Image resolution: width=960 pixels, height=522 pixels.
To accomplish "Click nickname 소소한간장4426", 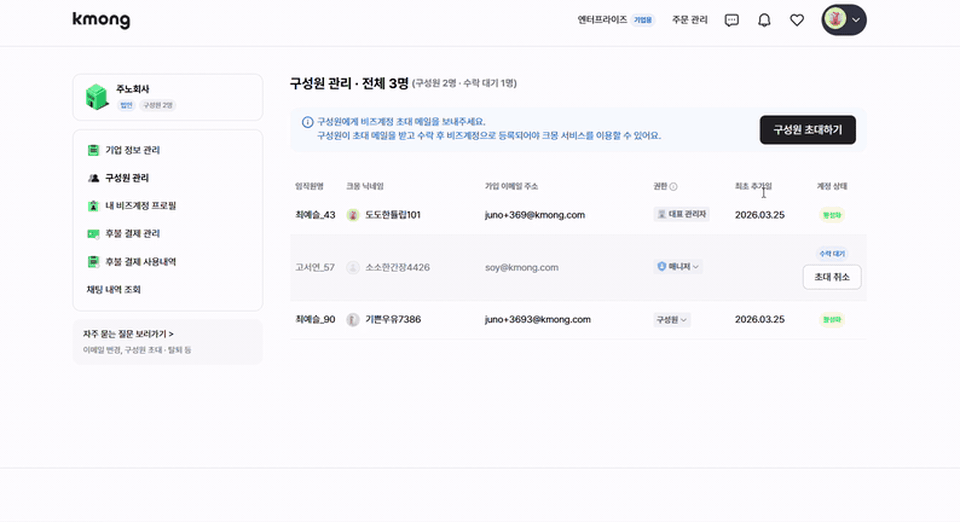I will pyautogui.click(x=397, y=267).
